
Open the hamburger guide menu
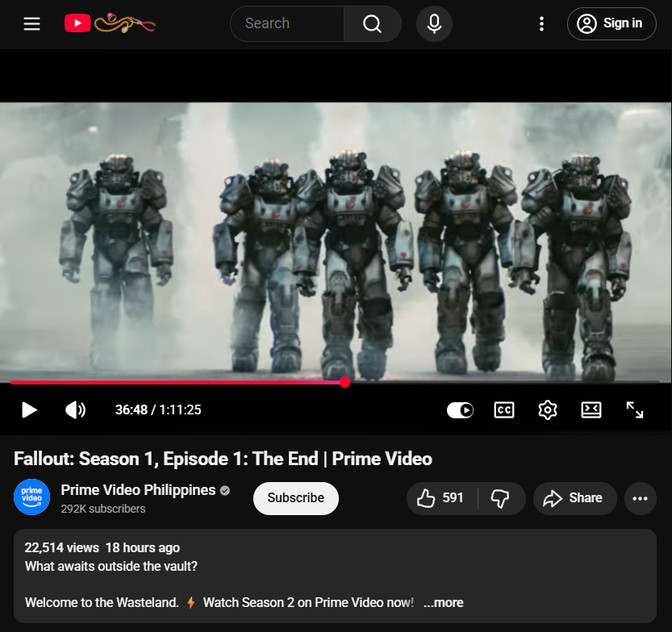[x=31, y=23]
